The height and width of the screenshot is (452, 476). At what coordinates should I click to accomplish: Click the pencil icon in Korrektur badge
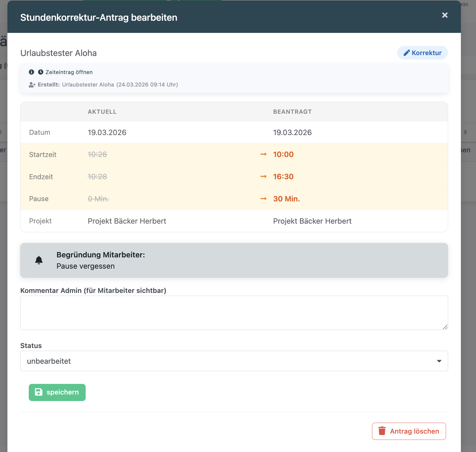(407, 53)
